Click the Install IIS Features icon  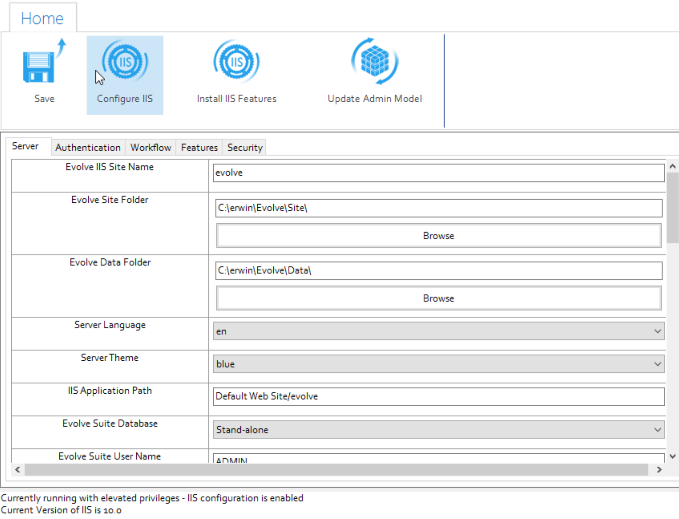click(x=236, y=63)
